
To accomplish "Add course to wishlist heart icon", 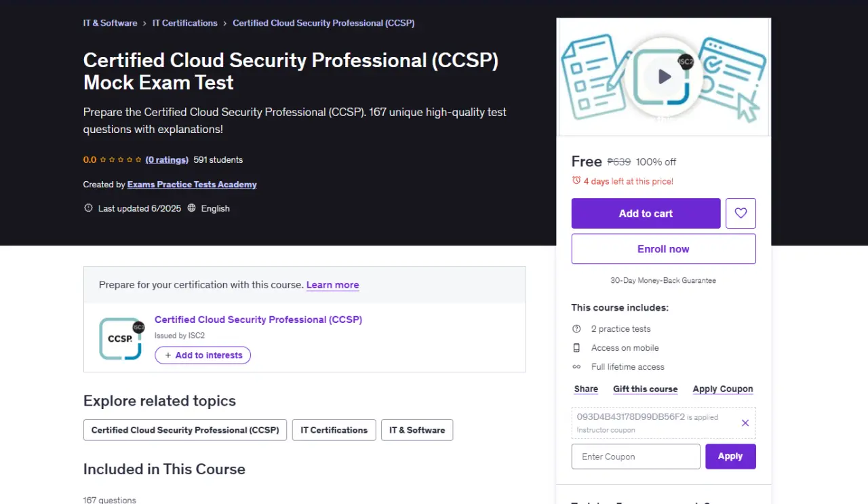I will (x=741, y=213).
